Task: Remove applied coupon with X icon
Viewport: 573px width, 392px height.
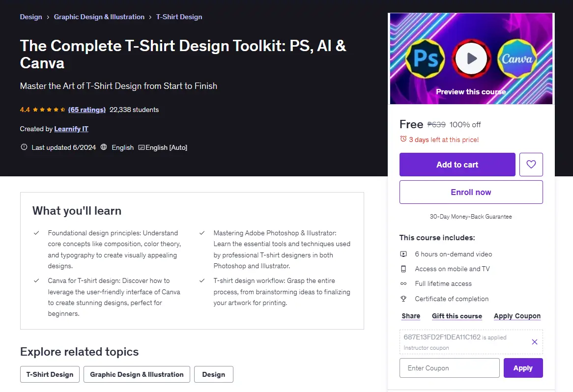Action: (534, 342)
